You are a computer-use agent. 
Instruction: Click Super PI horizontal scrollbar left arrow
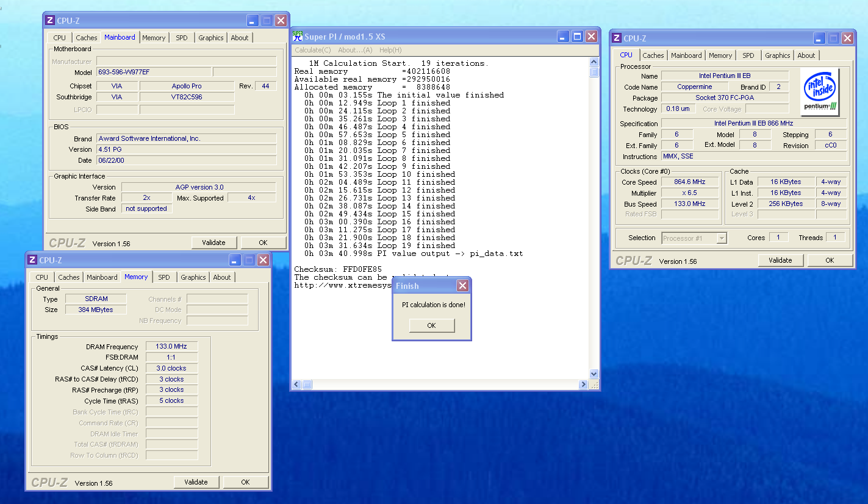pyautogui.click(x=298, y=385)
